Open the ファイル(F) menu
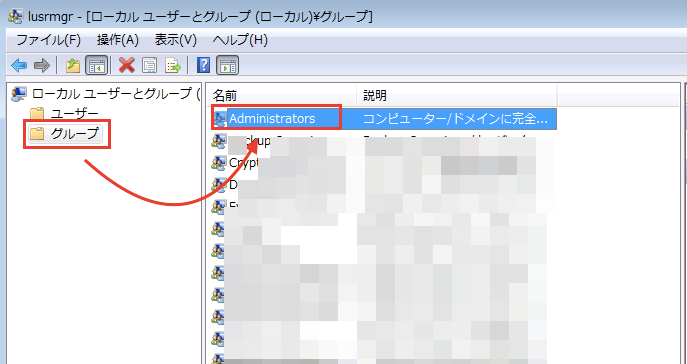 (x=48, y=40)
